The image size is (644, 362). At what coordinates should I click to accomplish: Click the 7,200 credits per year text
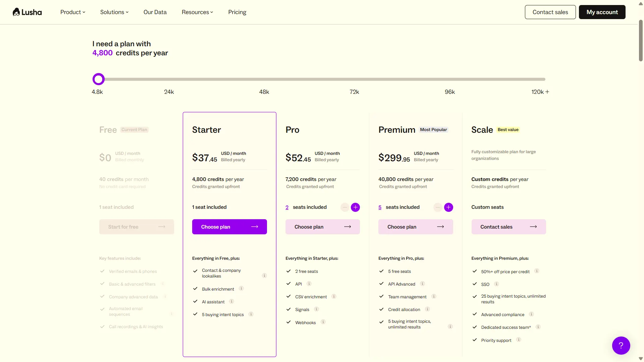click(311, 179)
